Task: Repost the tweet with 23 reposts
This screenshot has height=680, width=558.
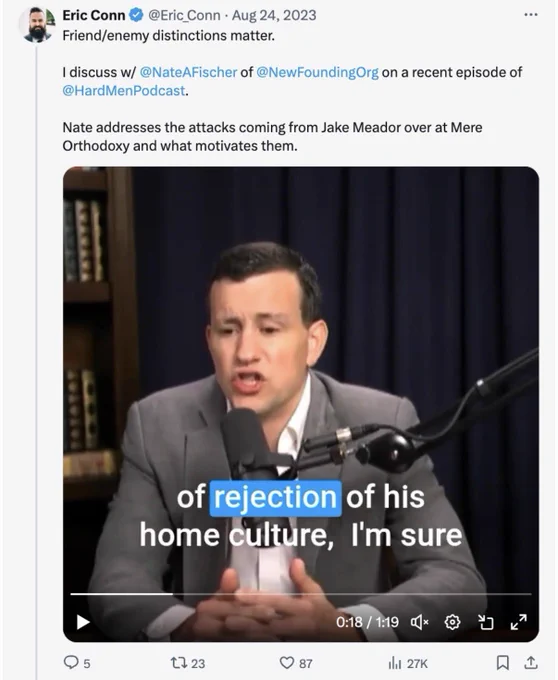Action: [187, 663]
